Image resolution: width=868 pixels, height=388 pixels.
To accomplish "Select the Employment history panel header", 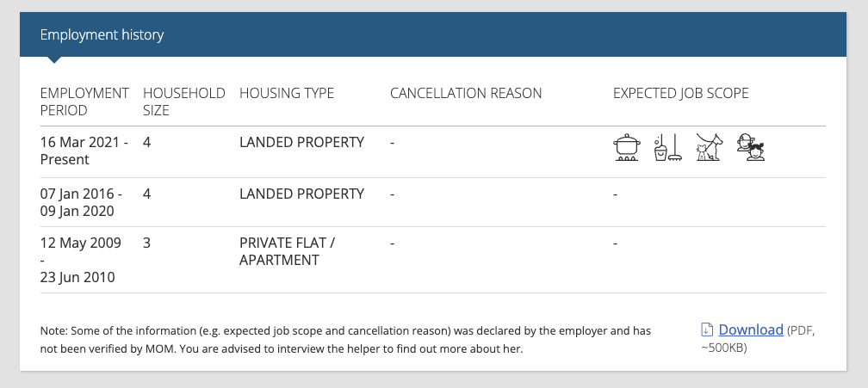I will [x=433, y=34].
